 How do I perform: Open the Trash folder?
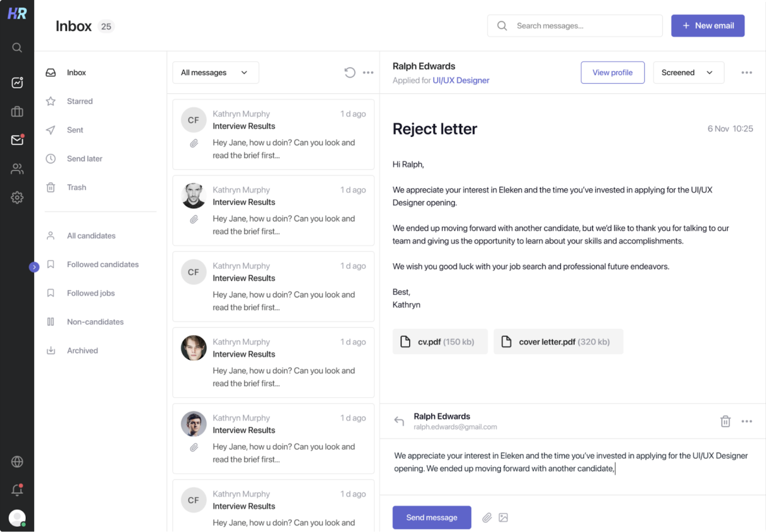[x=77, y=187]
